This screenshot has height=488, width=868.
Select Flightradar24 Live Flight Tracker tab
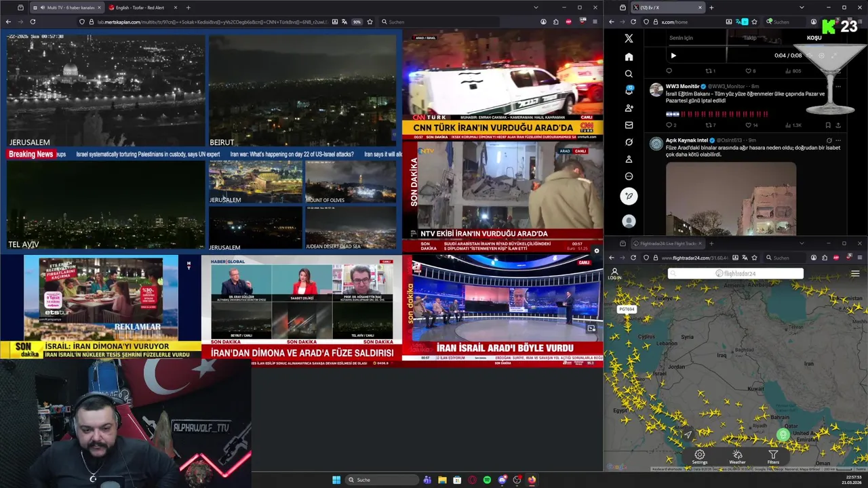pyautogui.click(x=669, y=243)
